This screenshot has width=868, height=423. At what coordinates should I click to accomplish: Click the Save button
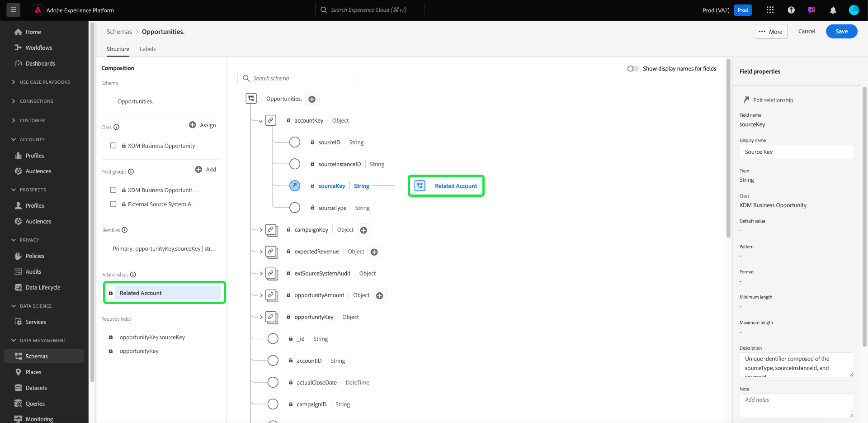(x=842, y=32)
